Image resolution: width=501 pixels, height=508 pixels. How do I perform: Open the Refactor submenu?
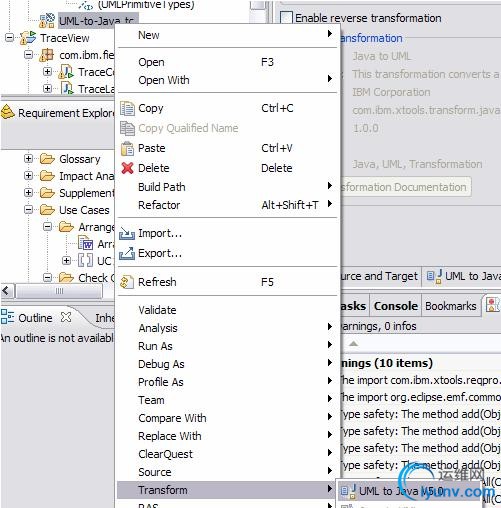(x=227, y=205)
